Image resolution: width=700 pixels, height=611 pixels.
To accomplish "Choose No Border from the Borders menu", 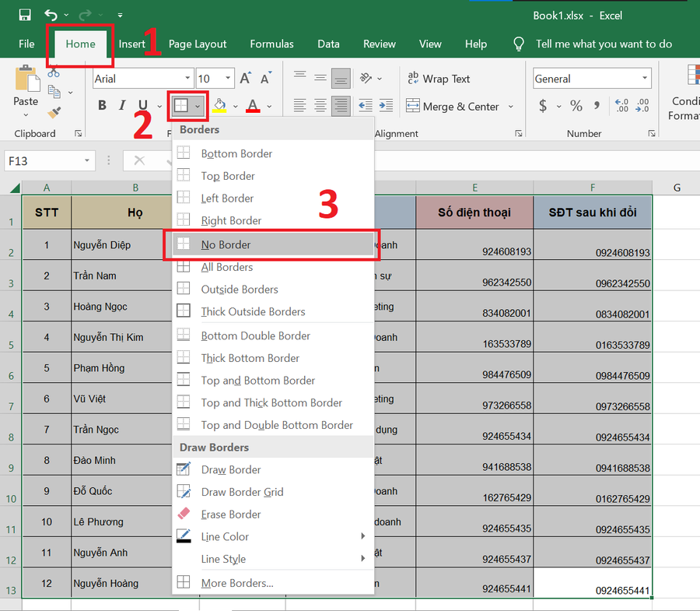I will pos(273,244).
